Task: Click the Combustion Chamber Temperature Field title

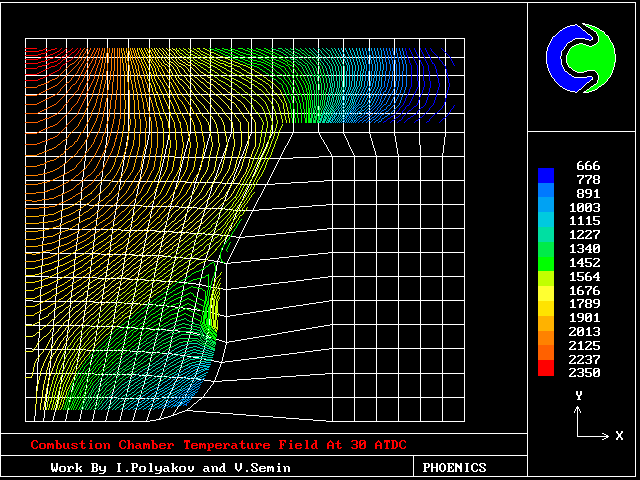Action: (218, 445)
